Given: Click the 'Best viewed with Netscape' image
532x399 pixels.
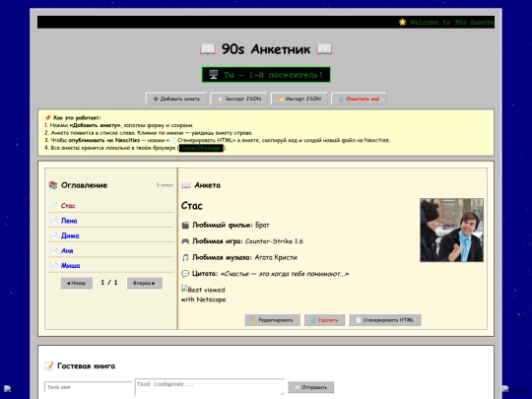Looking at the screenshot, I should [203, 295].
